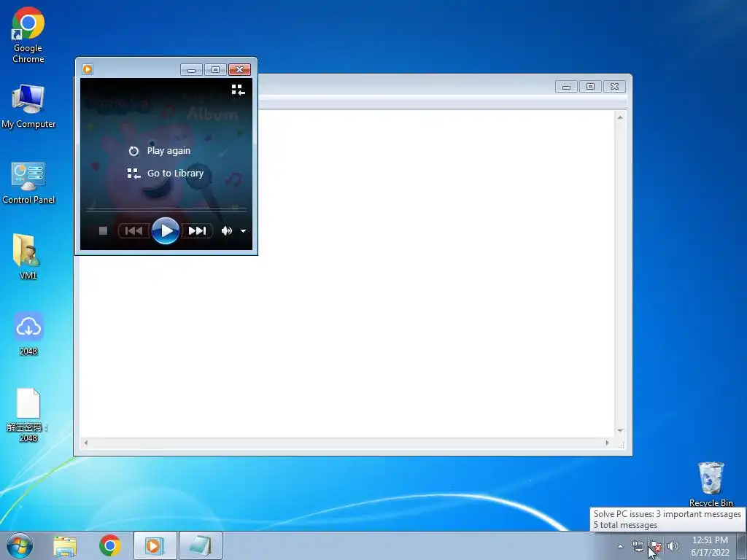Viewport: 747px width, 560px height.
Task: Select Google Chrome desktop icon
Action: click(x=28, y=35)
